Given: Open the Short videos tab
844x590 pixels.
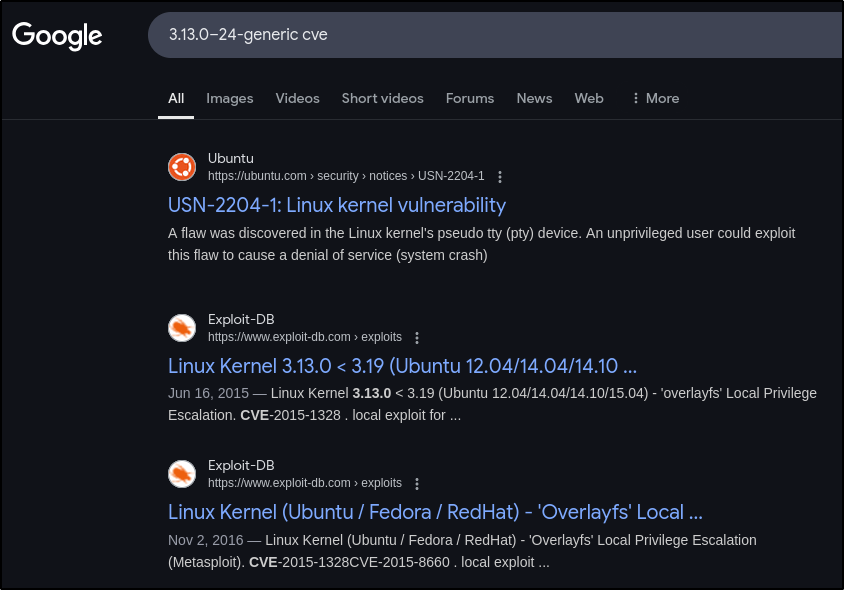Looking at the screenshot, I should [382, 98].
